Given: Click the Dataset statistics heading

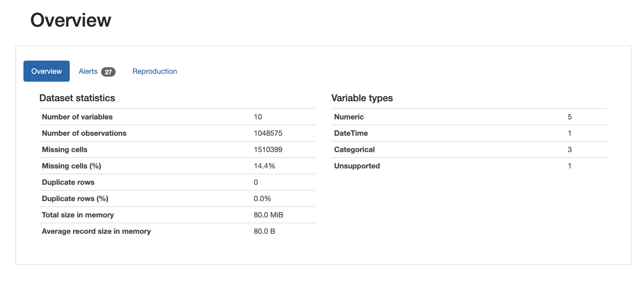Looking at the screenshot, I should click(77, 98).
